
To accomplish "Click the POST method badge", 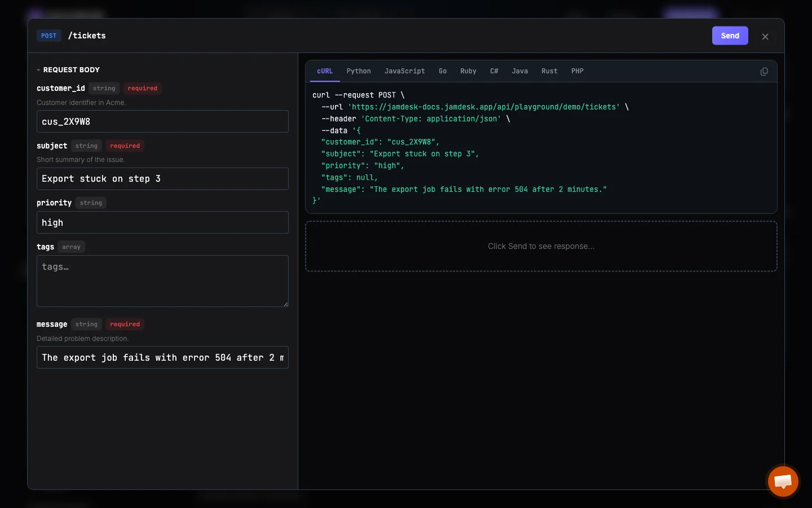I will [x=48, y=36].
